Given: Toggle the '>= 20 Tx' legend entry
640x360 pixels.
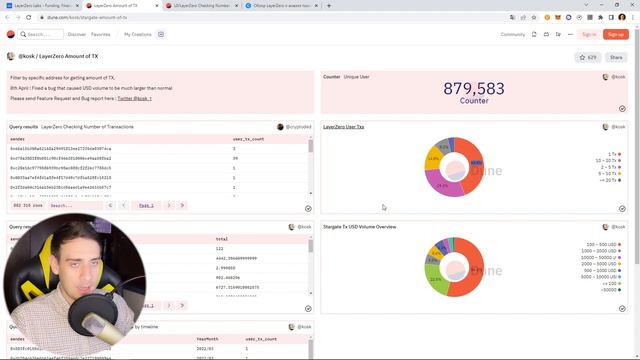Looking at the screenshot, I should pos(610,180).
